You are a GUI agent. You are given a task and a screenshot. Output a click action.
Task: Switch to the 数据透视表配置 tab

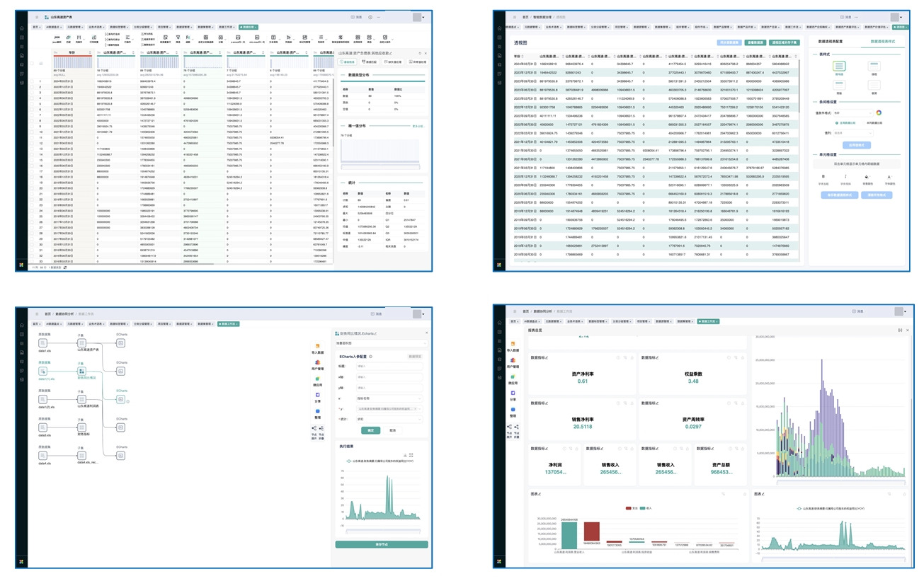[832, 42]
